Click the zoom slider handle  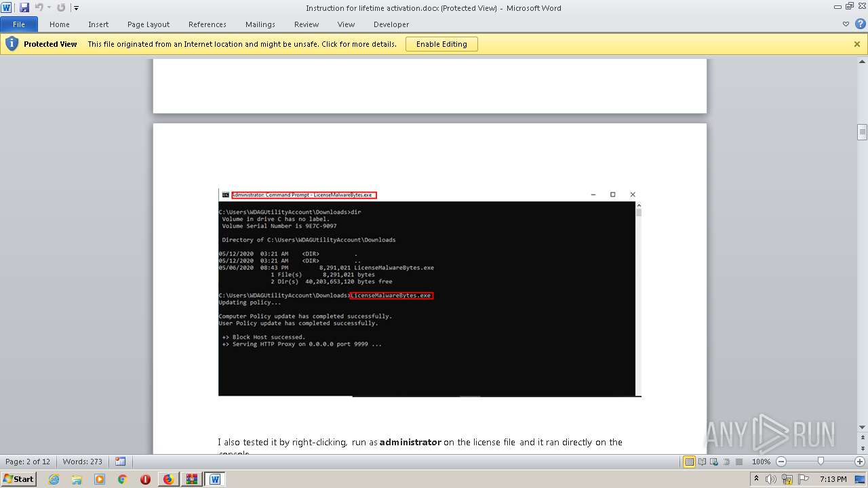coord(821,462)
